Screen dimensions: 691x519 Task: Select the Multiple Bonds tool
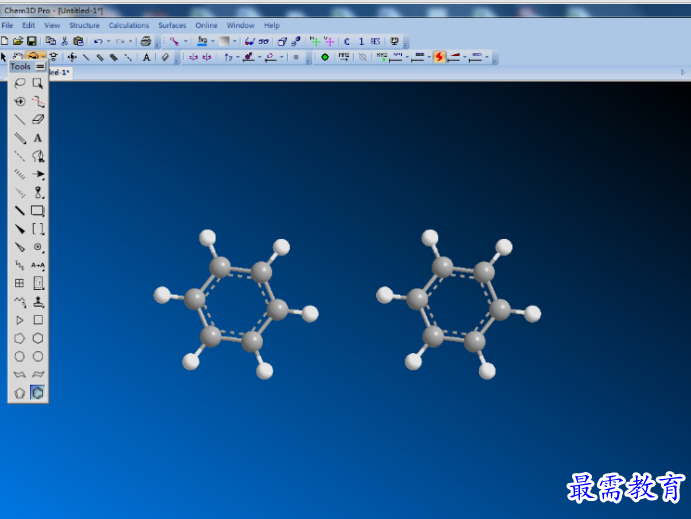[x=19, y=138]
